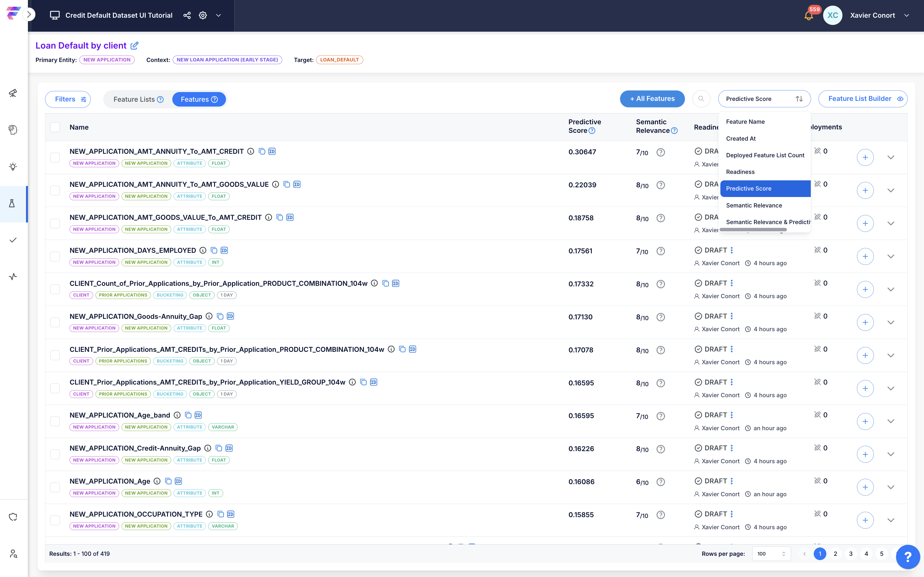Toggle the select-all checkbox in header
924x577 pixels.
tap(55, 127)
